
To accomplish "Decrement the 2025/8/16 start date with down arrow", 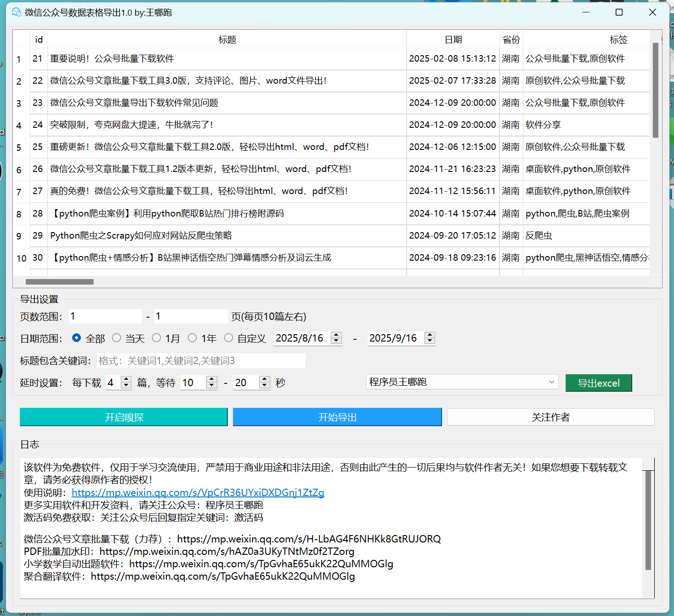I will click(336, 342).
